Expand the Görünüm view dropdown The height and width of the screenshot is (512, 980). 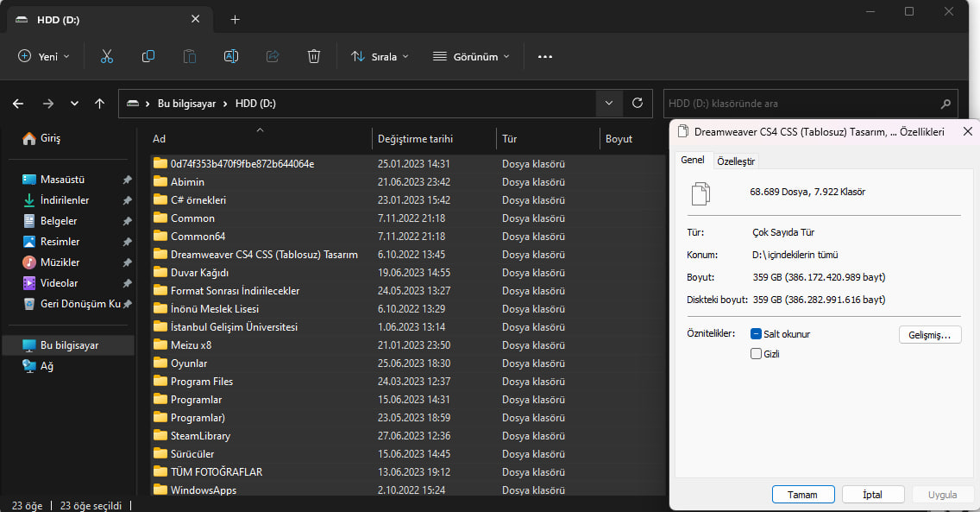(x=471, y=56)
